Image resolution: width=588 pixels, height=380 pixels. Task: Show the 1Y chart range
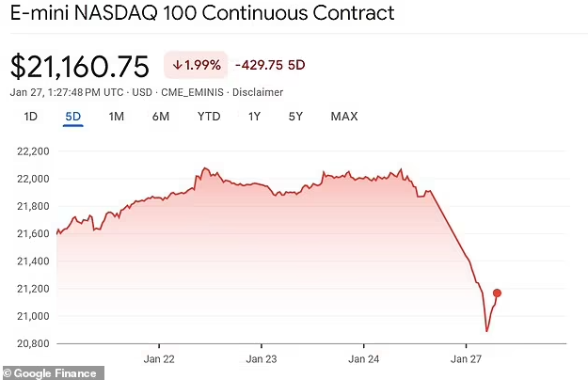coord(254,117)
